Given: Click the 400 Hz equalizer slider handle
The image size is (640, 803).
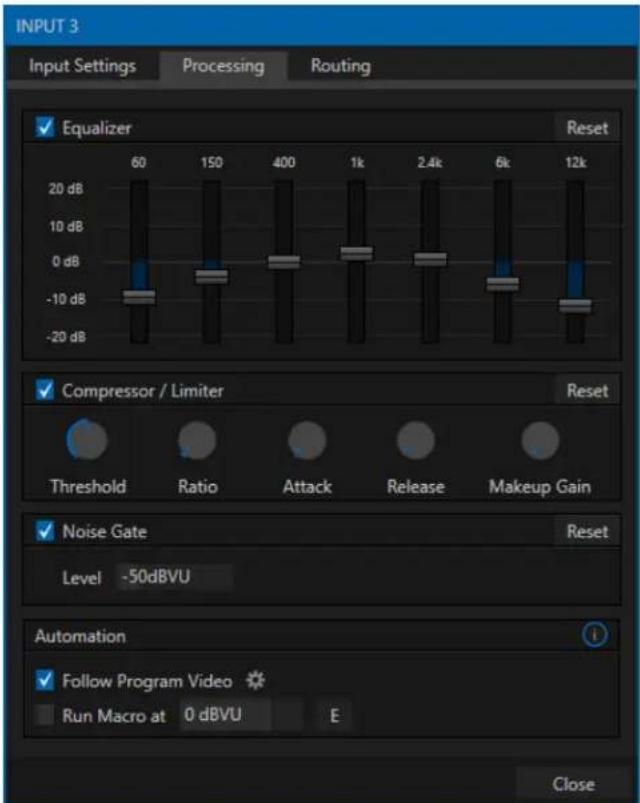Looking at the screenshot, I should click(284, 262).
